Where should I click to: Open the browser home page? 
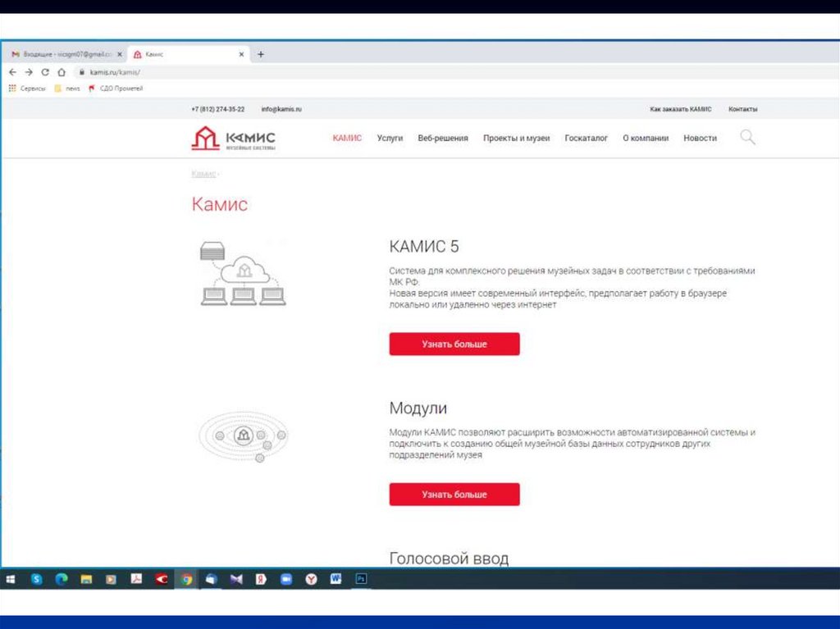click(x=62, y=72)
